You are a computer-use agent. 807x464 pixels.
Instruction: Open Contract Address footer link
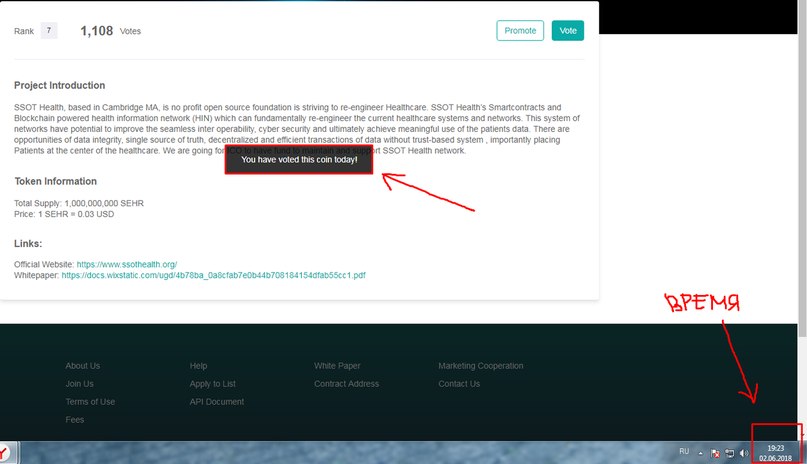click(x=346, y=384)
